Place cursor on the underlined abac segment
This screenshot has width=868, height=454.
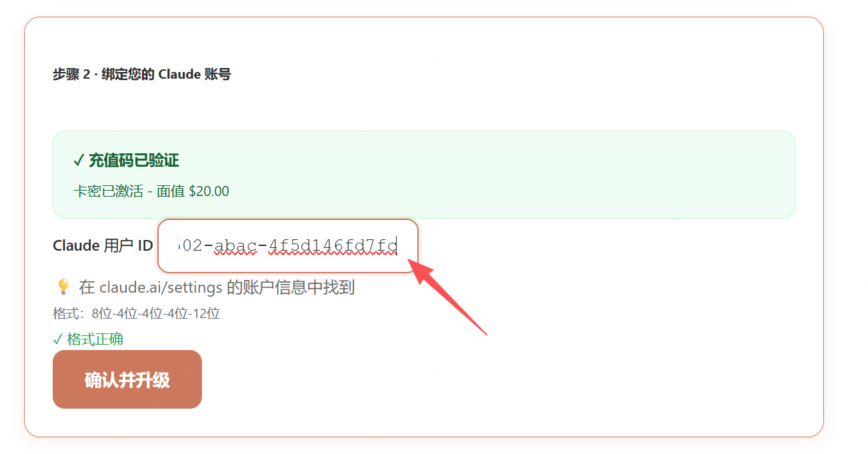pyautogui.click(x=235, y=246)
